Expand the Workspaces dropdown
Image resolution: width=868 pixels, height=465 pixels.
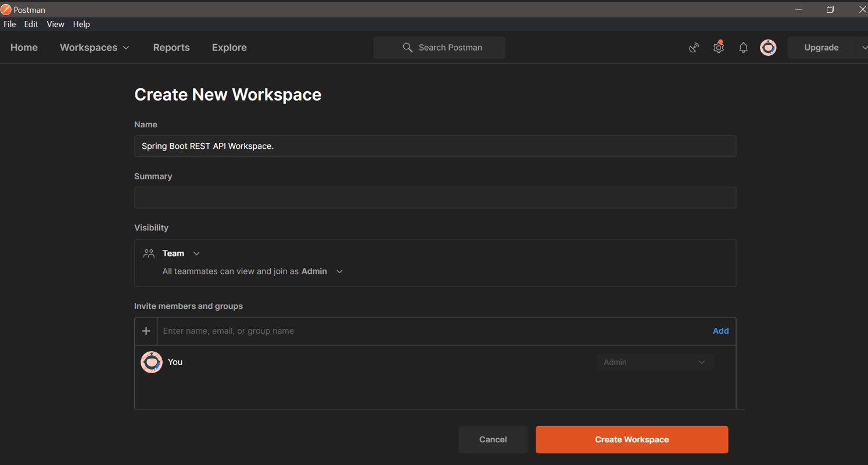click(94, 48)
